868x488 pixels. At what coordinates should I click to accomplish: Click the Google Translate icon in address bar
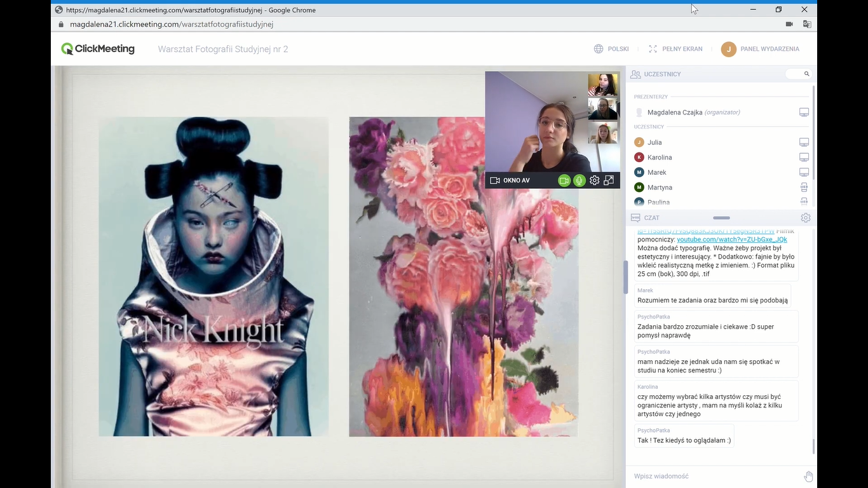pos(806,24)
